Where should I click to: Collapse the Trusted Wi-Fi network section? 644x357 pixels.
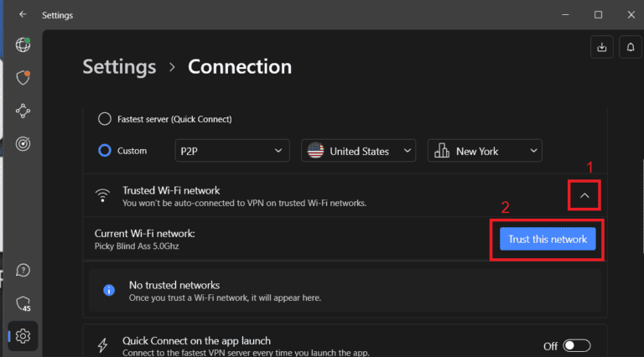[x=585, y=197]
